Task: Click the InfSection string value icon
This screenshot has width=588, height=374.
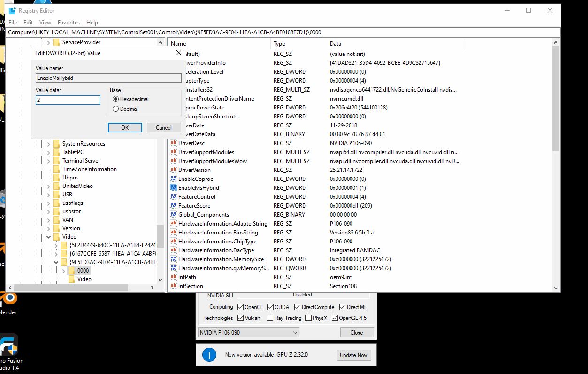Action: 174,286
